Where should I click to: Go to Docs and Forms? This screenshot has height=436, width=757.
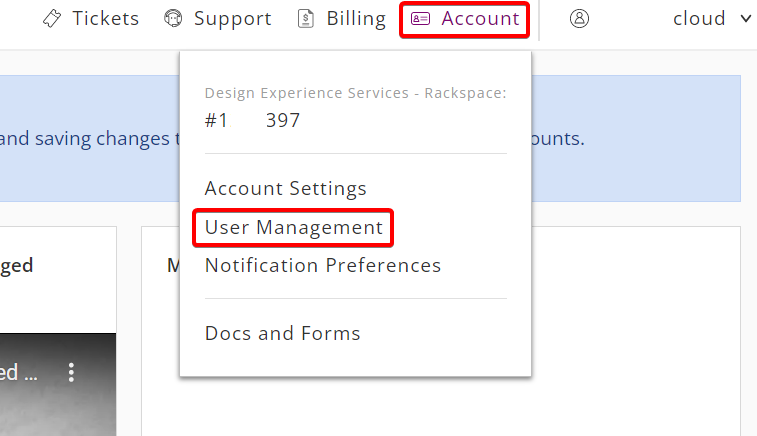point(282,333)
